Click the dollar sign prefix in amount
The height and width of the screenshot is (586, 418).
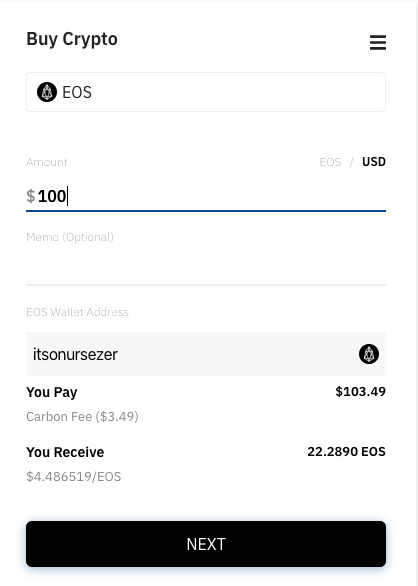[x=31, y=196]
